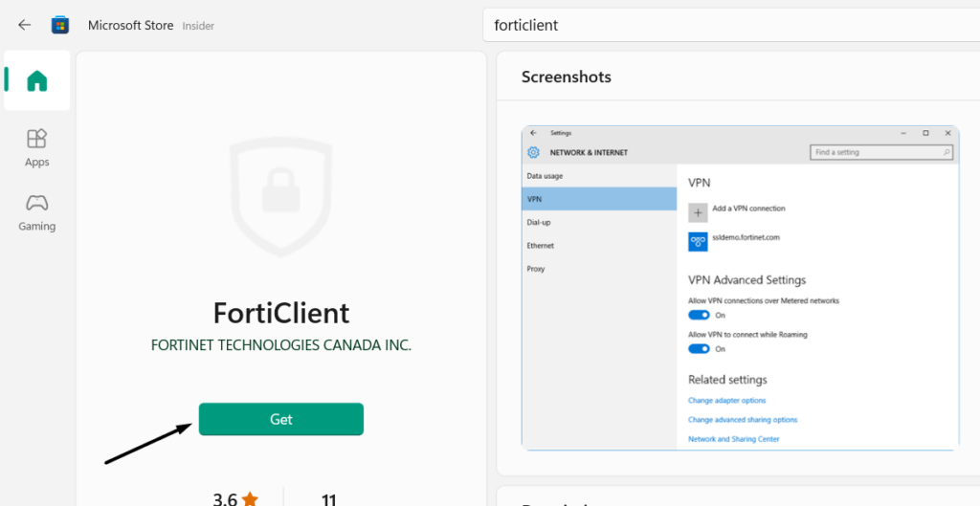Click the back arrow in the Store header
This screenshot has width=980, height=506.
click(x=25, y=25)
